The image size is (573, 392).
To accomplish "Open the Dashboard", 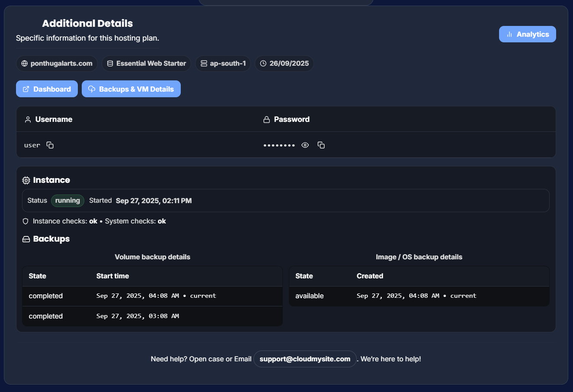I will 47,89.
